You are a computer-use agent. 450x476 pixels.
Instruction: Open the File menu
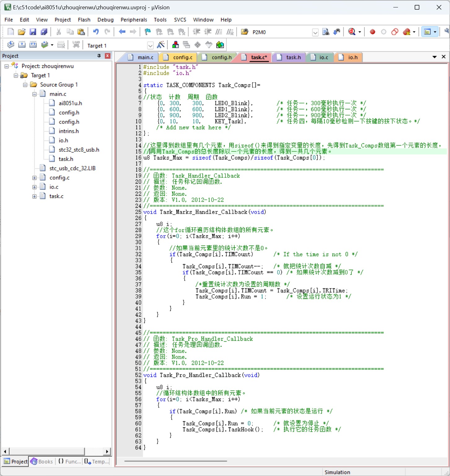click(9, 20)
